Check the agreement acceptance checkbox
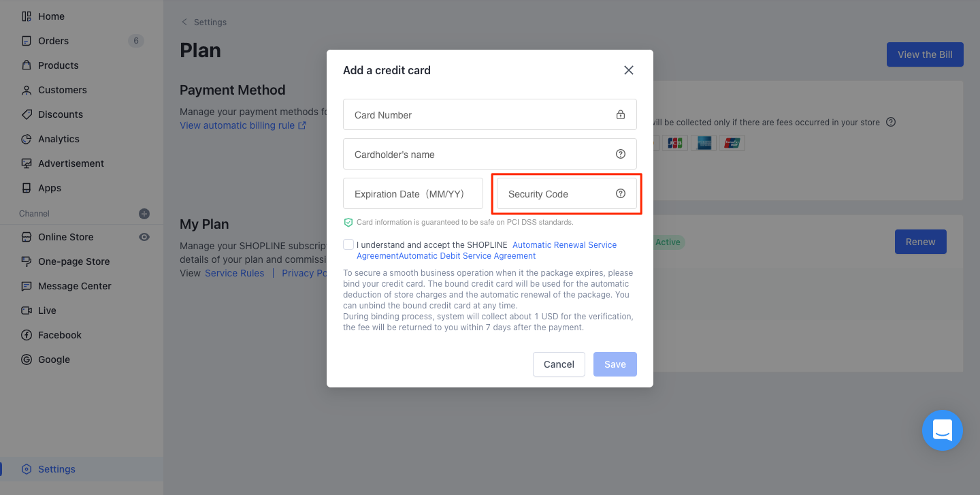This screenshot has width=980, height=495. (x=348, y=244)
